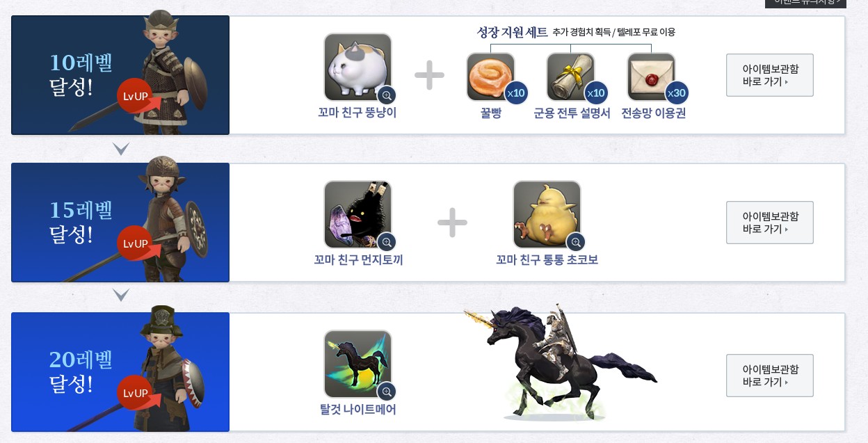868x443 pixels.
Task: Click the 꼬마 친구 뚱냥이 cat icon
Action: pyautogui.click(x=357, y=67)
